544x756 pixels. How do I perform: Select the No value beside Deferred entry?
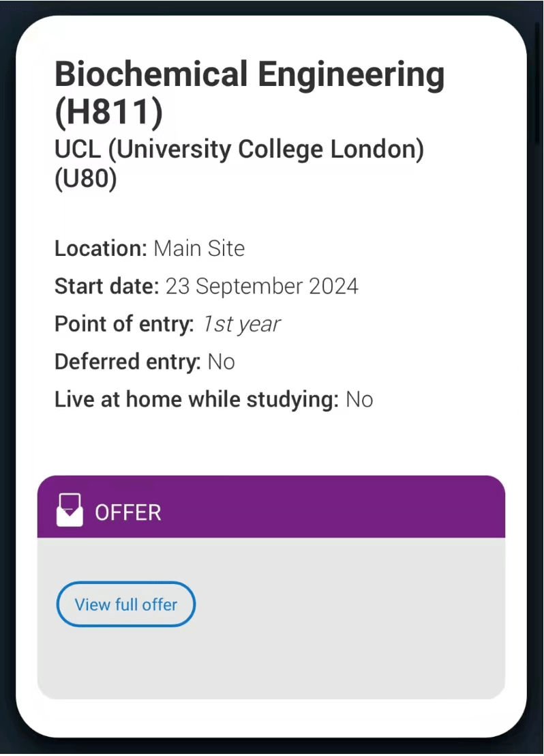click(222, 362)
